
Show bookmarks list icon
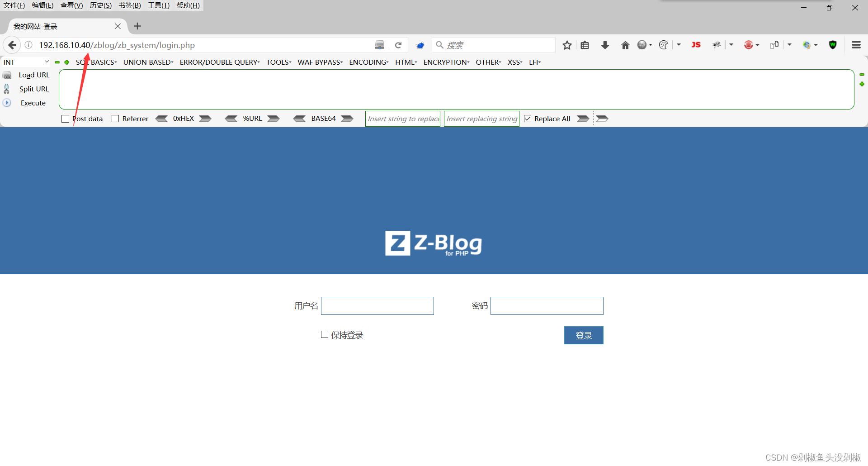(585, 45)
